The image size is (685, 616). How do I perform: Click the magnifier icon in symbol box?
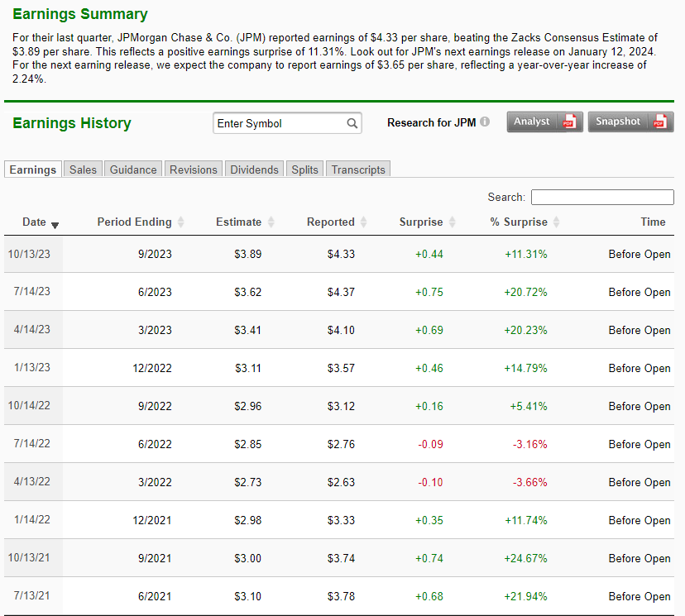point(352,123)
